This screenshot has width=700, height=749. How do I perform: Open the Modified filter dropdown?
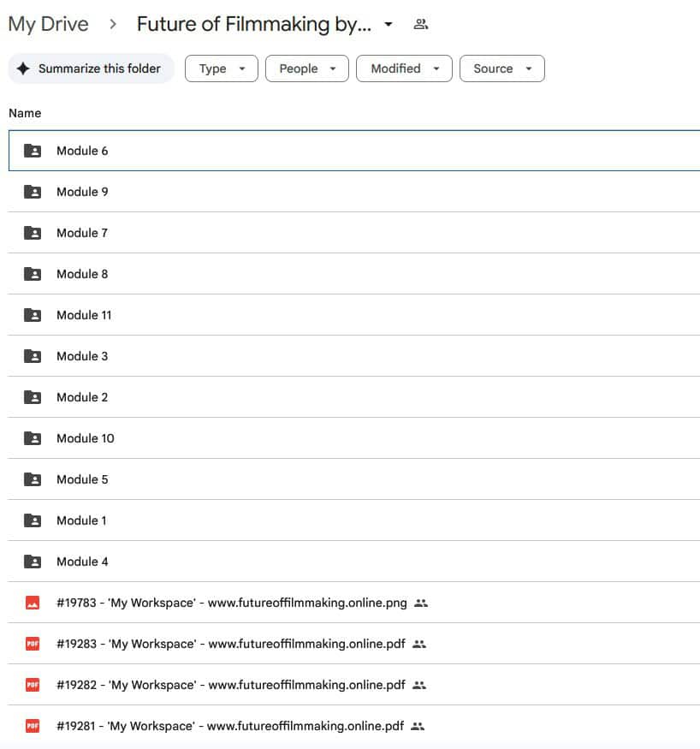click(x=403, y=68)
